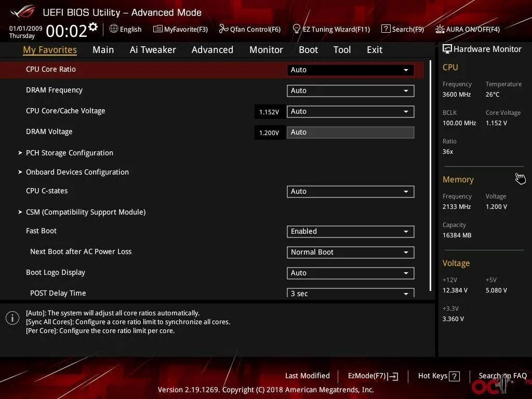Select the POST Delay Time row label
Image resolution: width=532 pixels, height=399 pixels.
(58, 293)
